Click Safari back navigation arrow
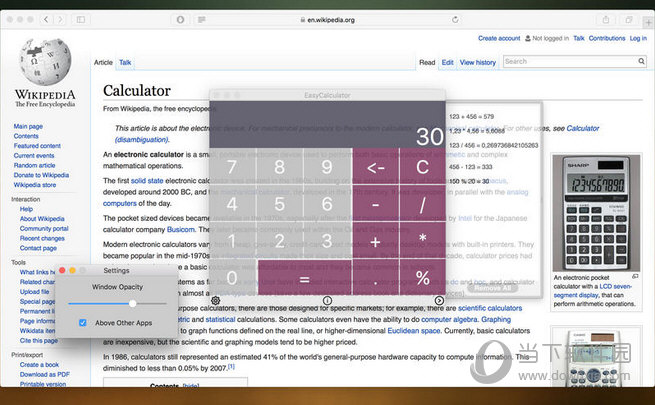Viewport: 655px width, 405px height. (x=46, y=19)
